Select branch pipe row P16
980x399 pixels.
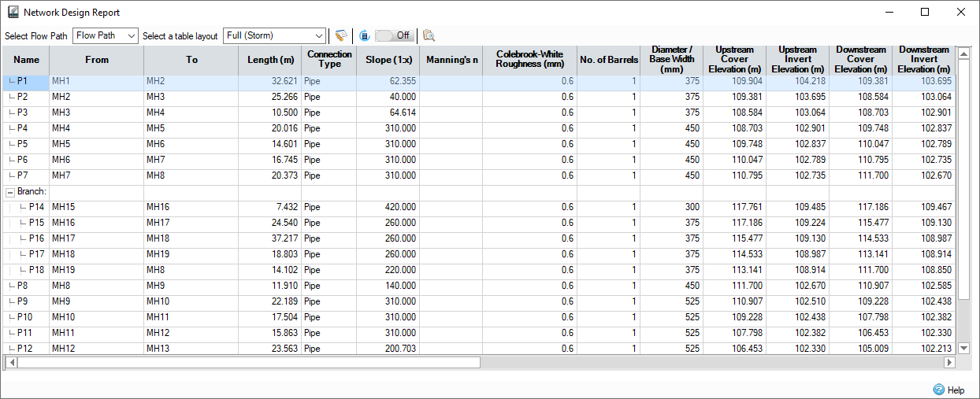[x=478, y=238]
